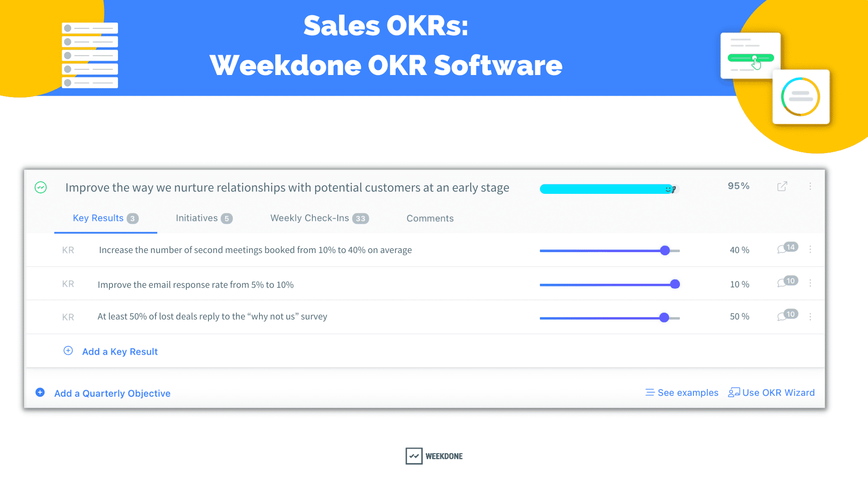The image size is (868, 488).
Task: Open the objective's three-dot options menu
Action: 811,186
